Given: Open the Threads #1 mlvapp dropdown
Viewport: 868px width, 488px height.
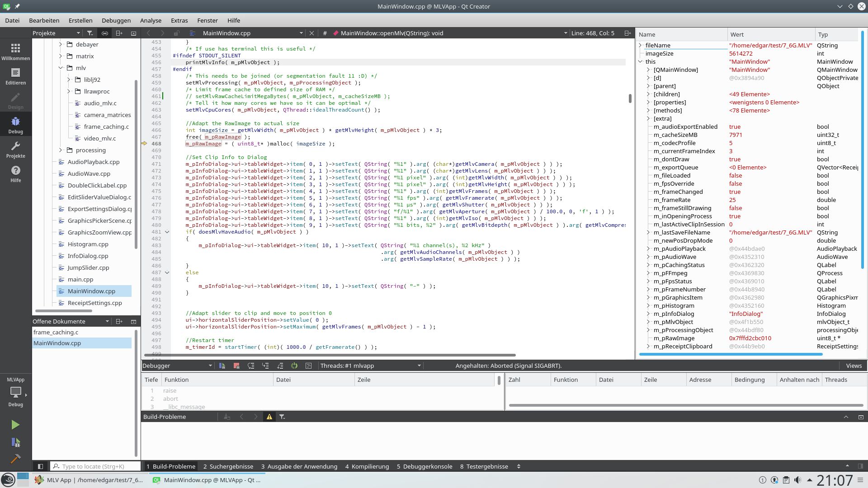Looking at the screenshot, I should [x=370, y=366].
